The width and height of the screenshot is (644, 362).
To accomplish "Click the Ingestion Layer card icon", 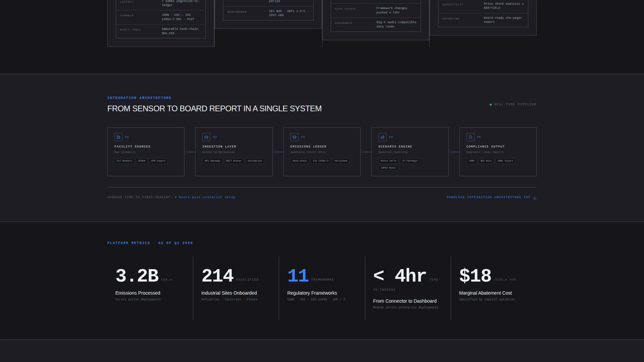I will [x=206, y=137].
